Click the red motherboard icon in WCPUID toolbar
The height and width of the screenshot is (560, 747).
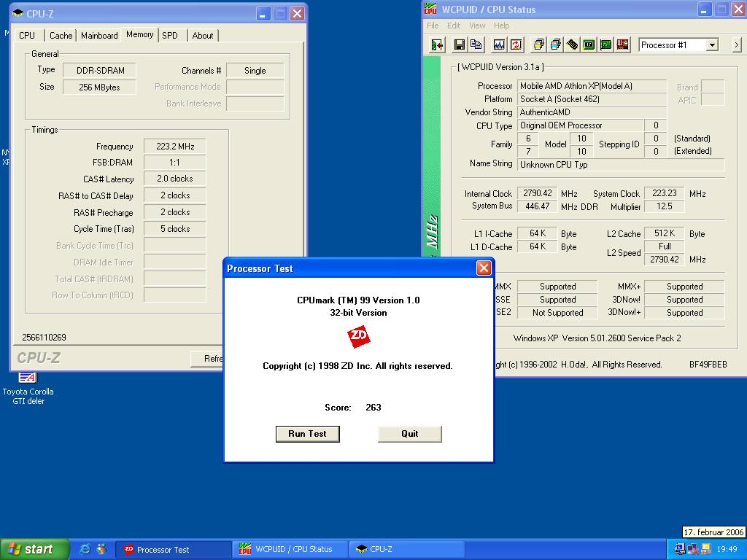click(x=622, y=45)
